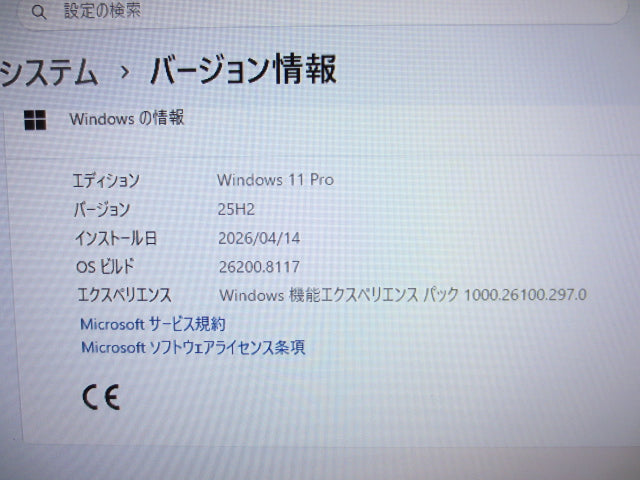Click the Windows logo icon

click(35, 120)
